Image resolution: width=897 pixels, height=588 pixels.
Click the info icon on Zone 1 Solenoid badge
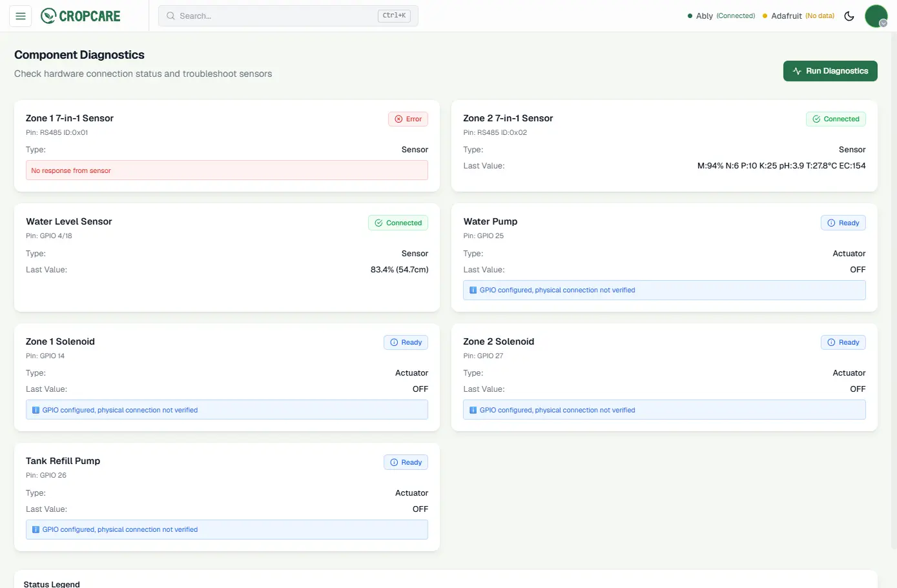pos(394,342)
